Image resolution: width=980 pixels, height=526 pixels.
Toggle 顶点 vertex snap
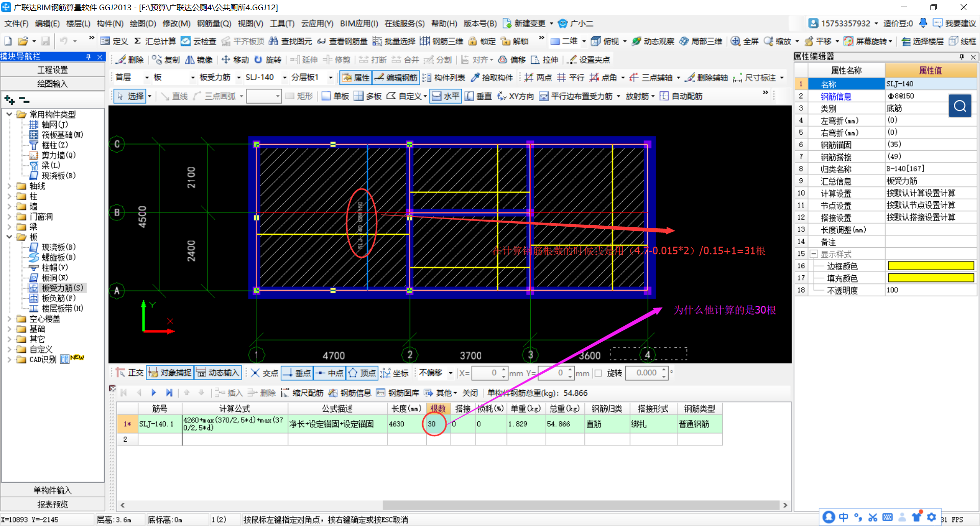point(362,373)
